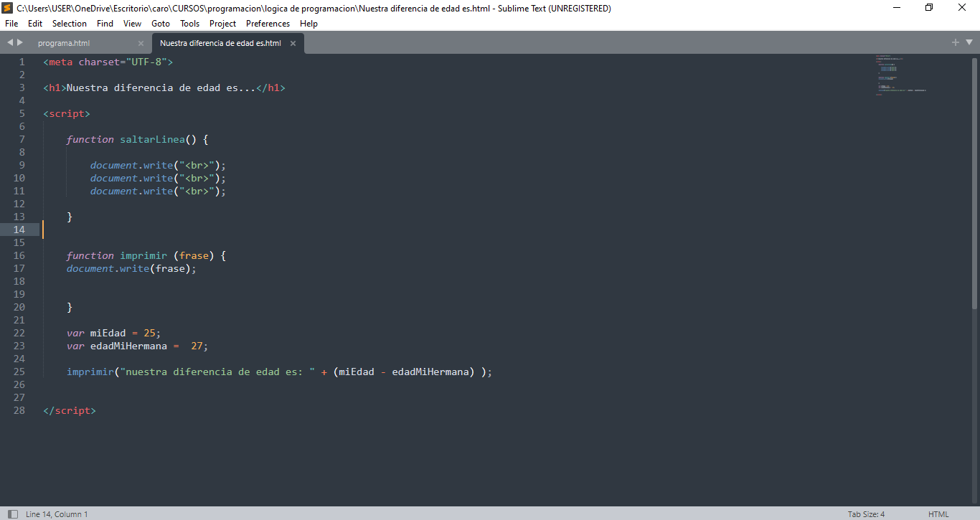Click line number 7 in the gutter
The image size is (980, 520).
(x=22, y=139)
